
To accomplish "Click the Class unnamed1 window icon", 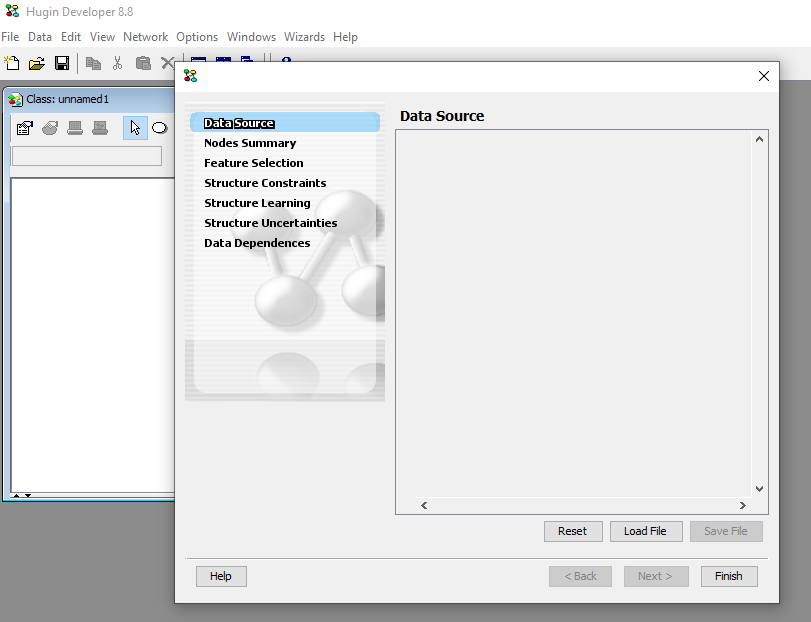I will pyautogui.click(x=16, y=99).
